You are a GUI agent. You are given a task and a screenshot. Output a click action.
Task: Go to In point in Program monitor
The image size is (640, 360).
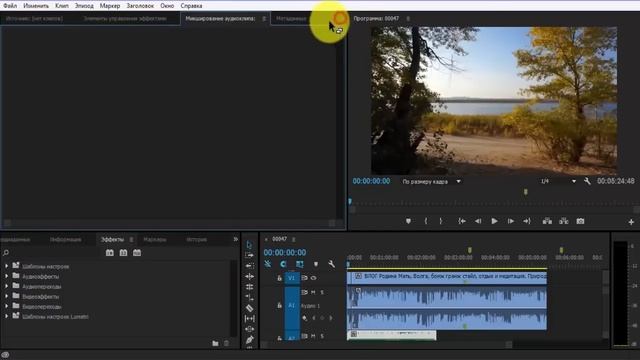click(462, 221)
